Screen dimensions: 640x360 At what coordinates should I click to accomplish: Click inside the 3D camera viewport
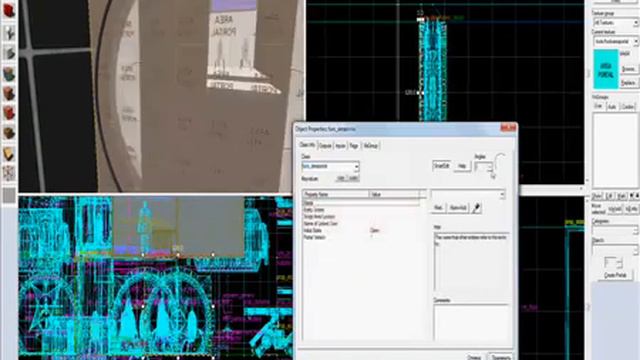pyautogui.click(x=161, y=96)
